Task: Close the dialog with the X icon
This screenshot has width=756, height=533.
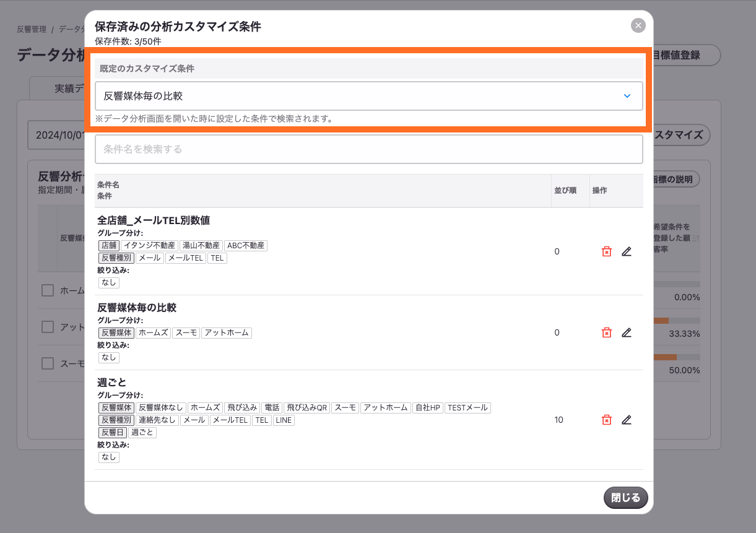Action: (638, 25)
